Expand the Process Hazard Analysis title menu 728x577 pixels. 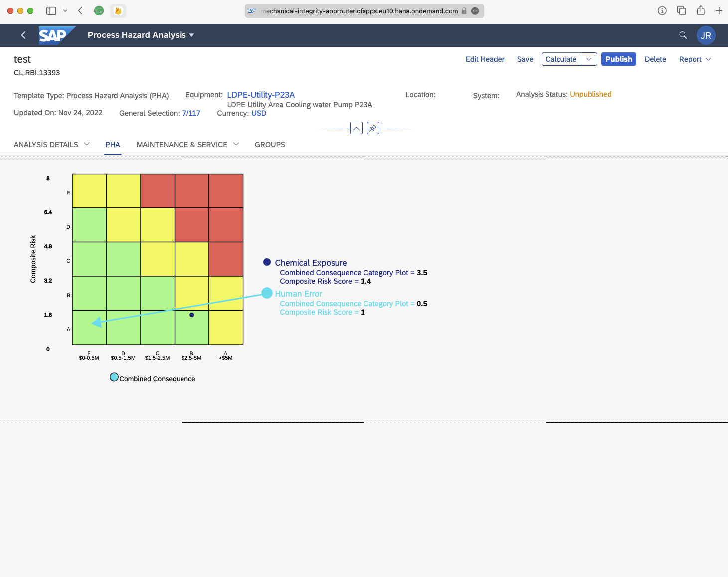coord(191,35)
